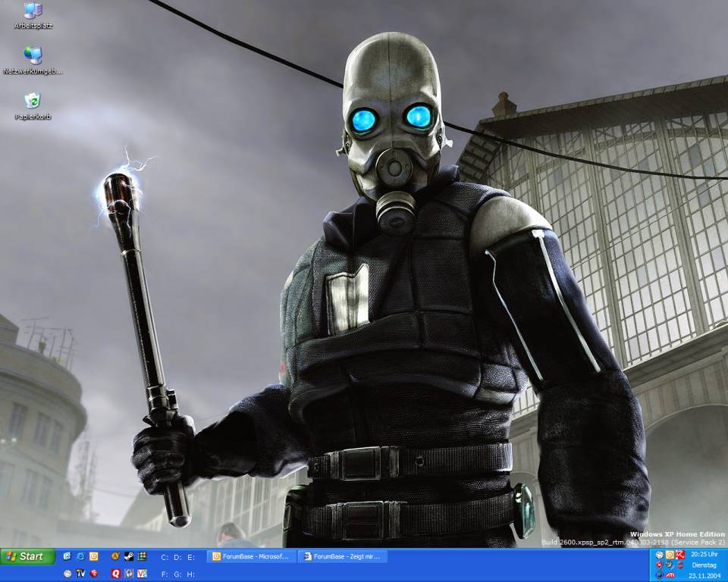Click the white paw tray icon
Screen dimensions: 728x582
click(x=659, y=555)
